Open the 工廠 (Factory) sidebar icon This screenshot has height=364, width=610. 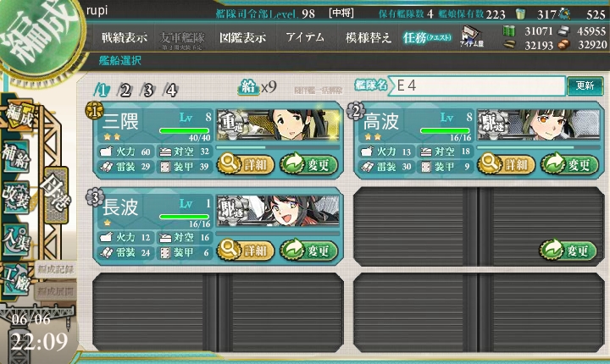(x=16, y=279)
